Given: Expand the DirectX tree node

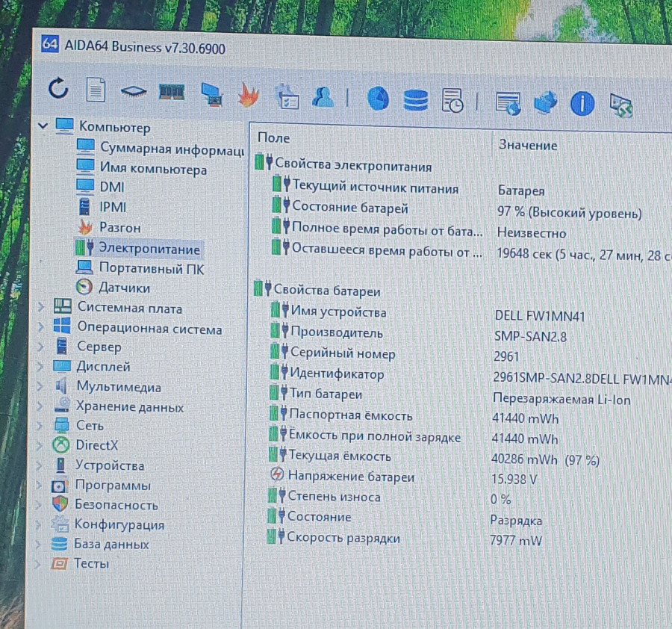Looking at the screenshot, I should click(x=39, y=445).
